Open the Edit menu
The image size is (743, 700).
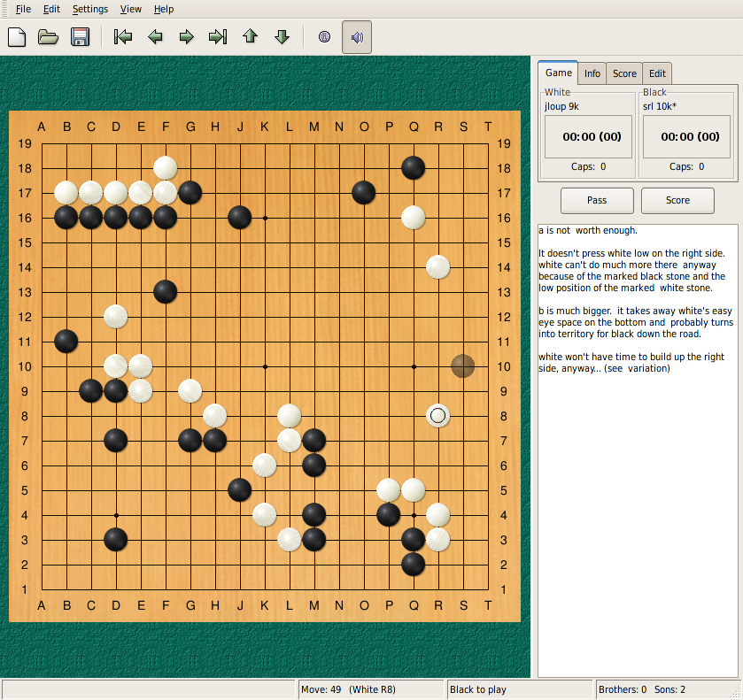(x=51, y=9)
